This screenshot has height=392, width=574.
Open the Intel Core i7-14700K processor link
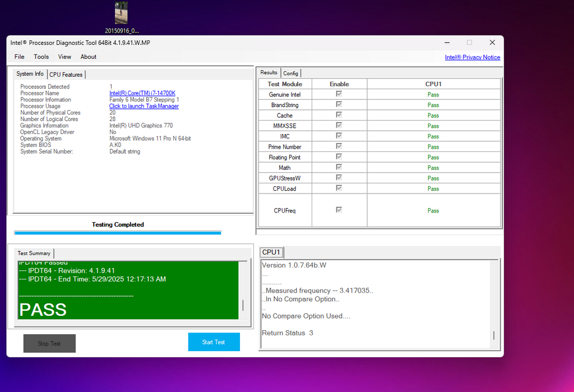pos(142,93)
